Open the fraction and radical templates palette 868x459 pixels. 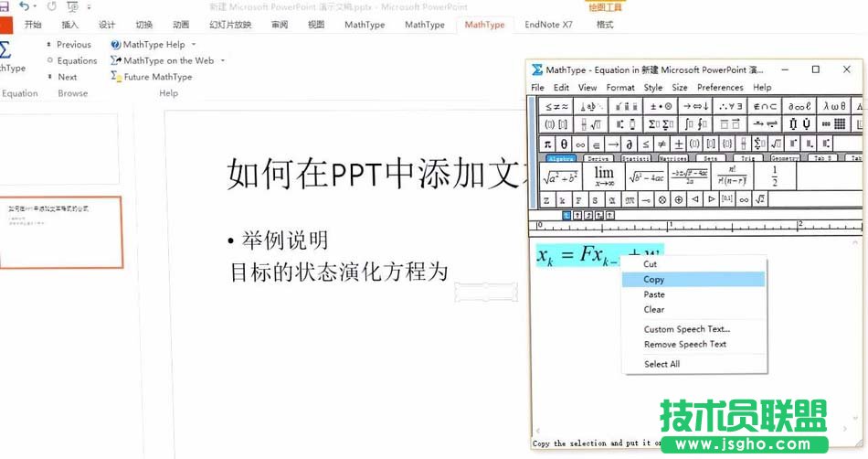coord(591,124)
